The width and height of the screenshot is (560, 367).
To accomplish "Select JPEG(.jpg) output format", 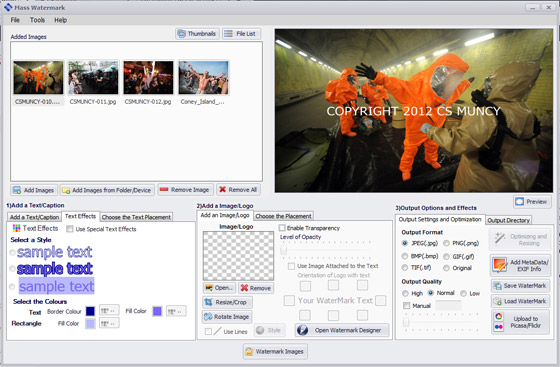I will 405,243.
